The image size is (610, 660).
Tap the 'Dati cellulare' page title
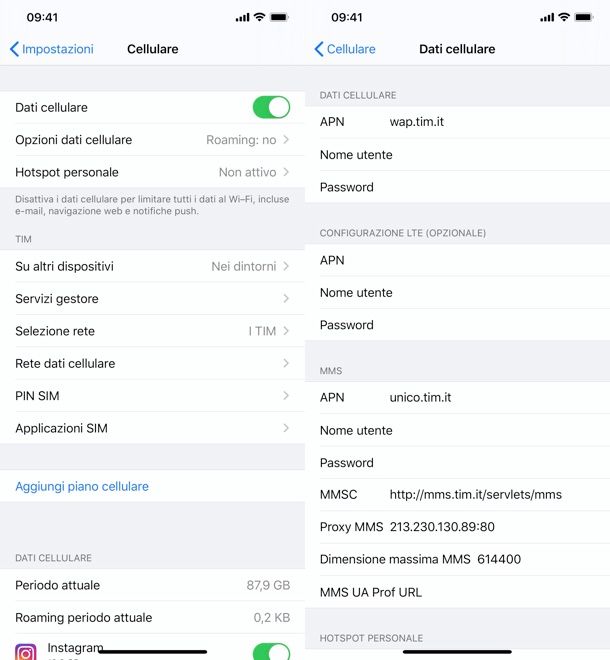point(457,49)
